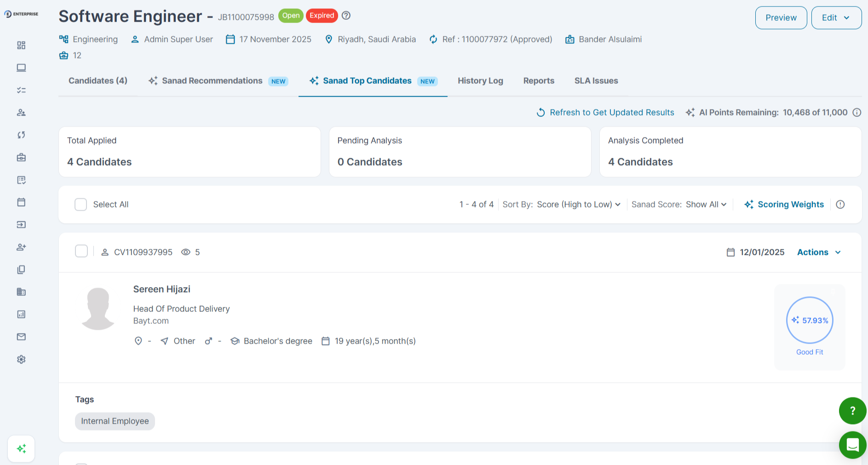Click the briefcase jobs icon in sidebar

(x=21, y=157)
